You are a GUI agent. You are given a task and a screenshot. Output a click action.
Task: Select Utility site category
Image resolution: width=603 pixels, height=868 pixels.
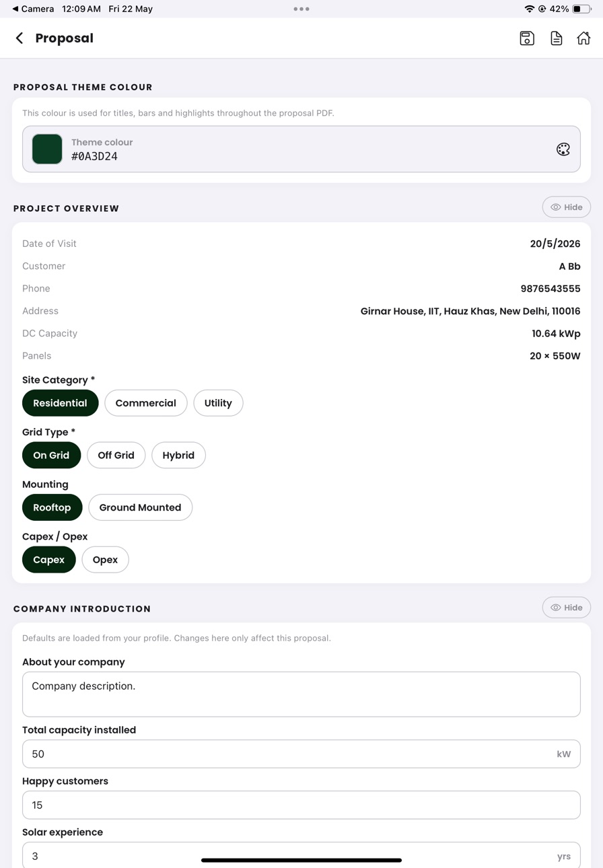[x=218, y=403]
